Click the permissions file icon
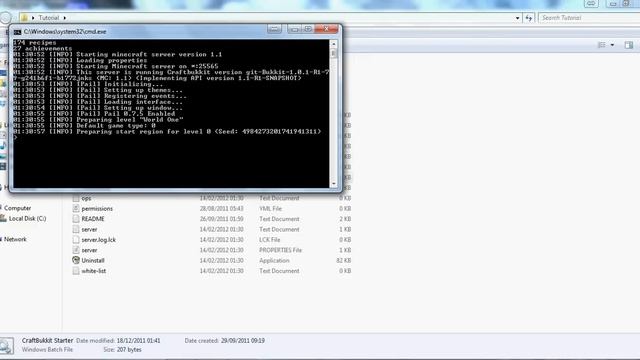The image size is (640, 360). [x=76, y=208]
